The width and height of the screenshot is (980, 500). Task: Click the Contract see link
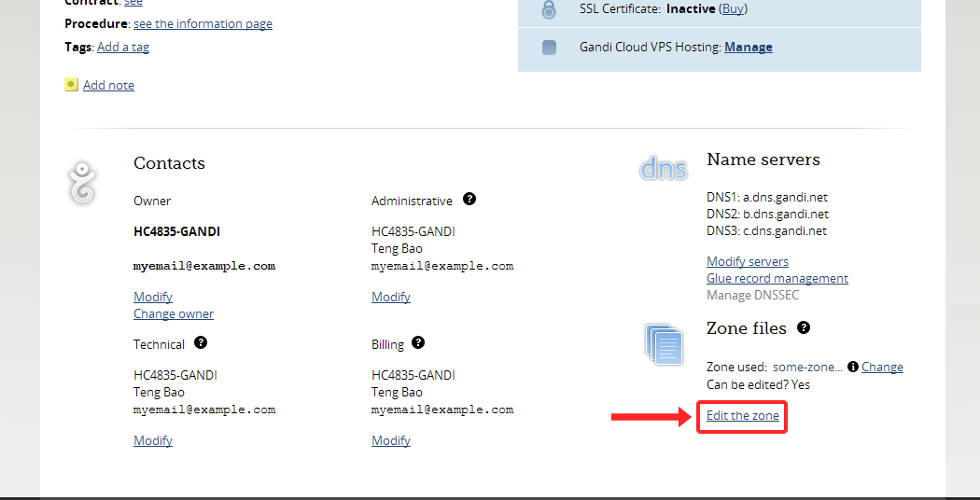coord(133,3)
